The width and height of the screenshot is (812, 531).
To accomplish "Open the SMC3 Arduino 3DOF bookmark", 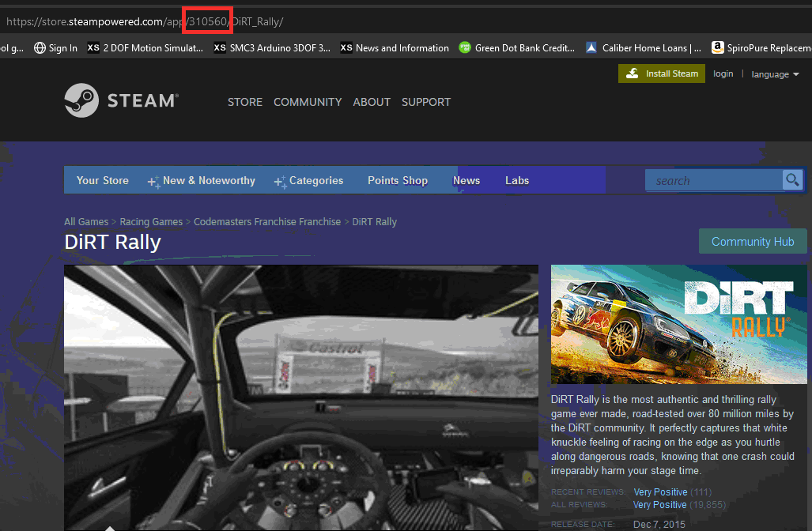I will point(272,48).
